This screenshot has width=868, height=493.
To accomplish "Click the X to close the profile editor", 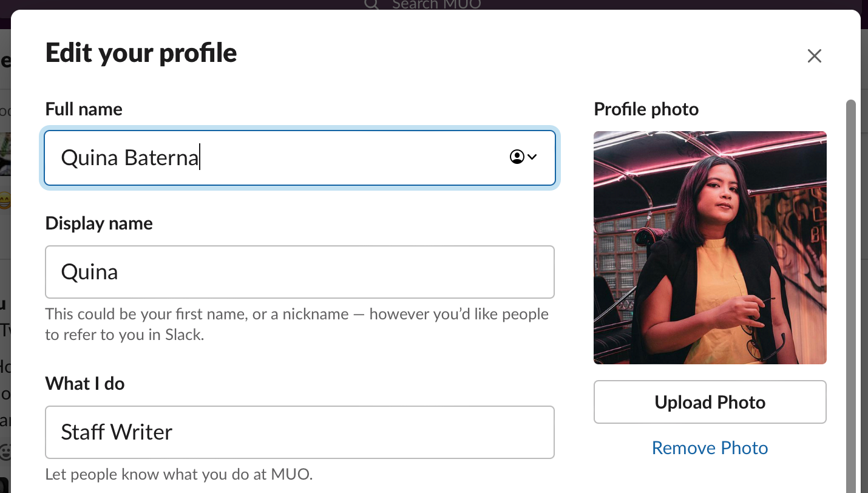I will (814, 55).
